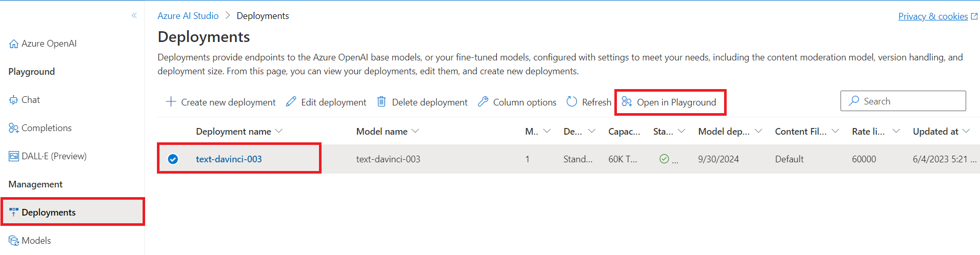Screen dimensions: 980x255
Task: Collapse the left navigation sidebar
Action: click(x=134, y=15)
